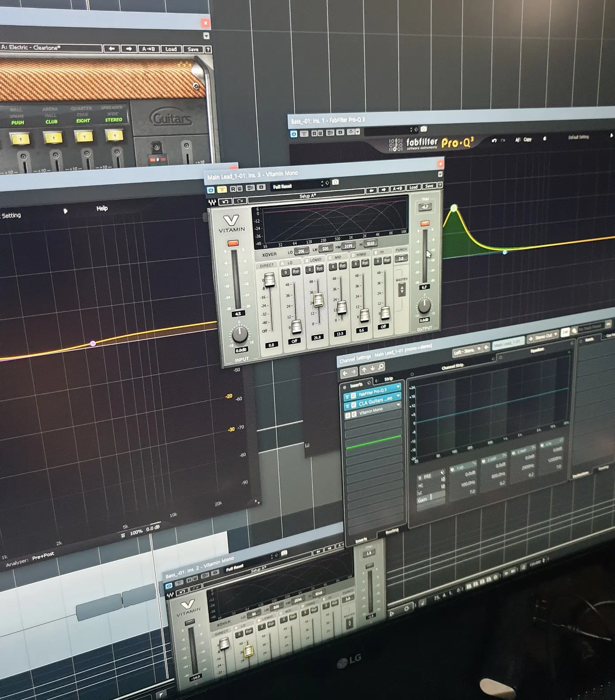Go to previous preset in Vitamin Mono
This screenshot has height=700, width=615.
pyautogui.click(x=371, y=191)
